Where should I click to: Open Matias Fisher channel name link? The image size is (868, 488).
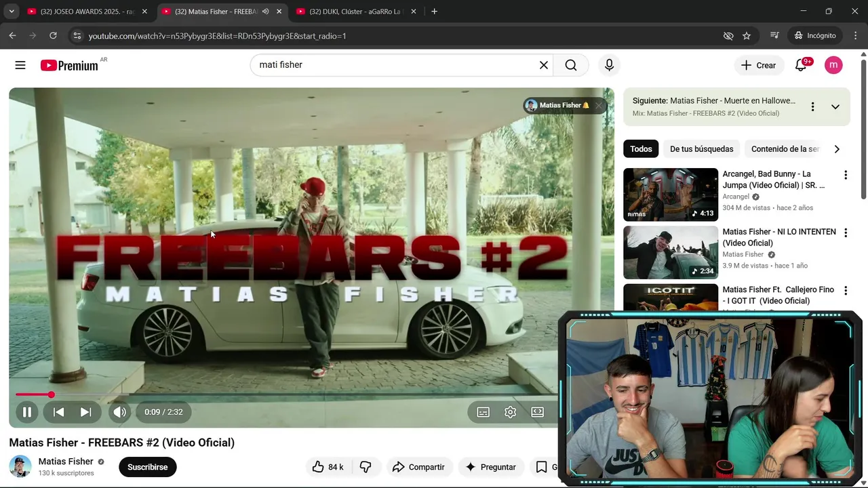pyautogui.click(x=66, y=462)
